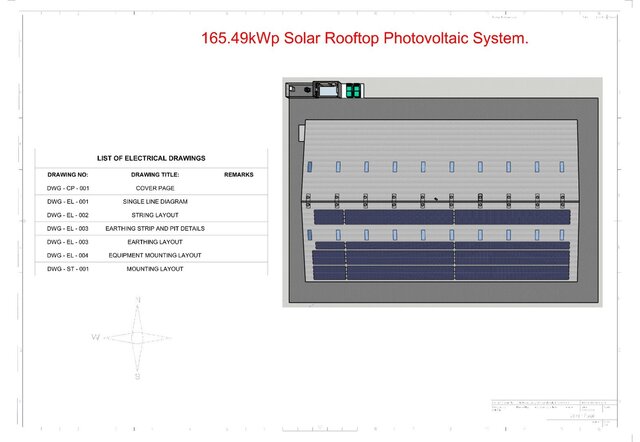Select the EQUIPMENT MOUNTING LAYOUT row
The image size is (640, 442).
[151, 255]
